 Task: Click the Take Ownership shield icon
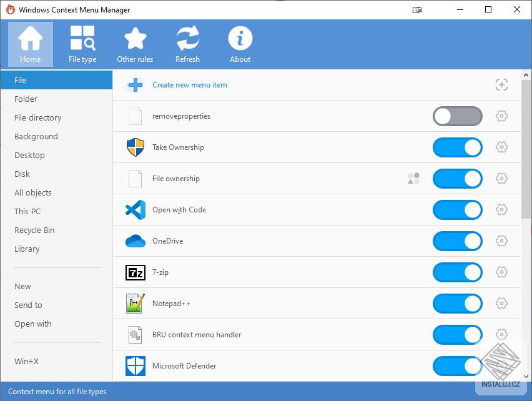coord(135,147)
